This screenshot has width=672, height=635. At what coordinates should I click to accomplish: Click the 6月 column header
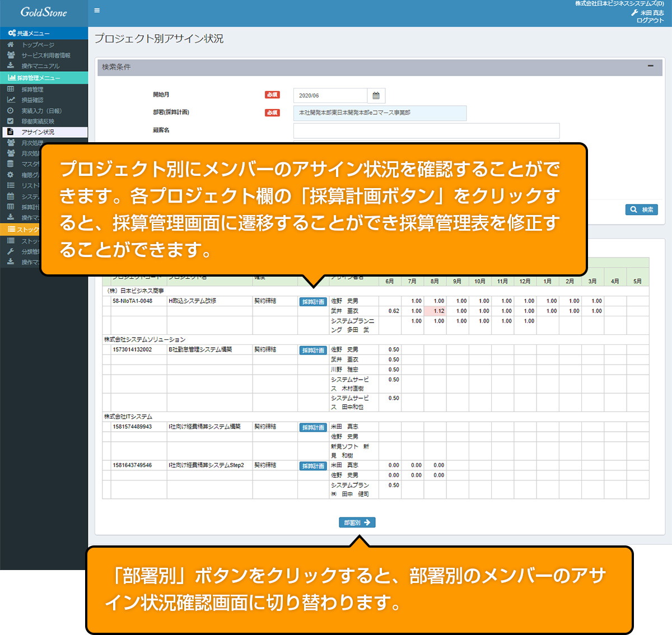(x=390, y=282)
